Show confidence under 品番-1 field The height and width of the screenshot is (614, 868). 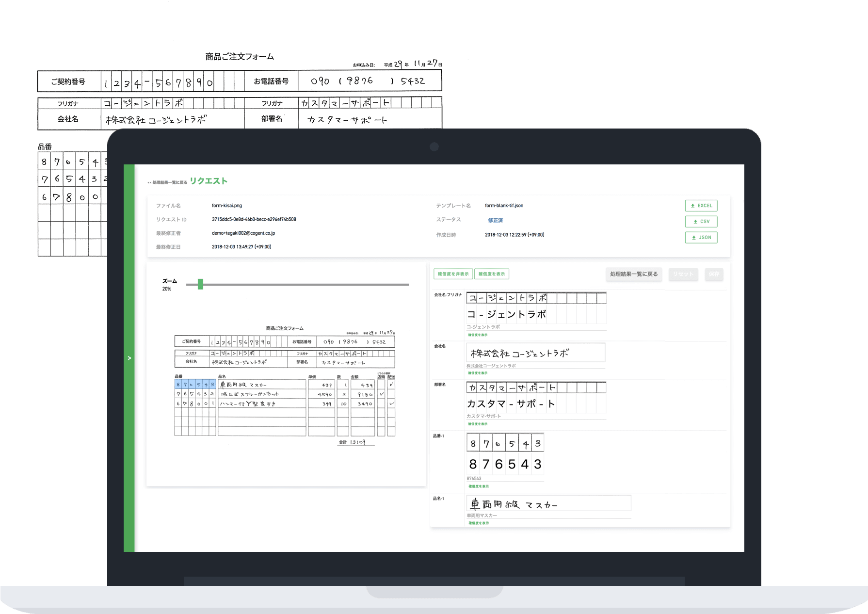[x=478, y=486]
